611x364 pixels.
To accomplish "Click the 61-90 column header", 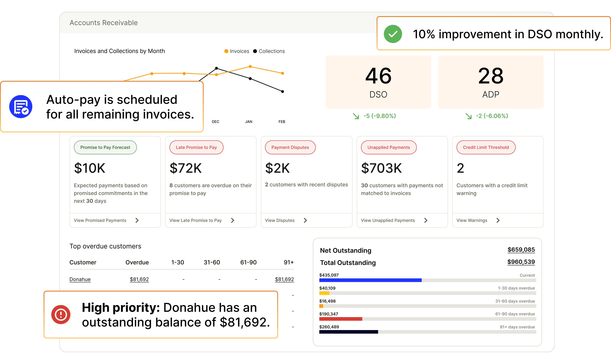I will coord(248,262).
